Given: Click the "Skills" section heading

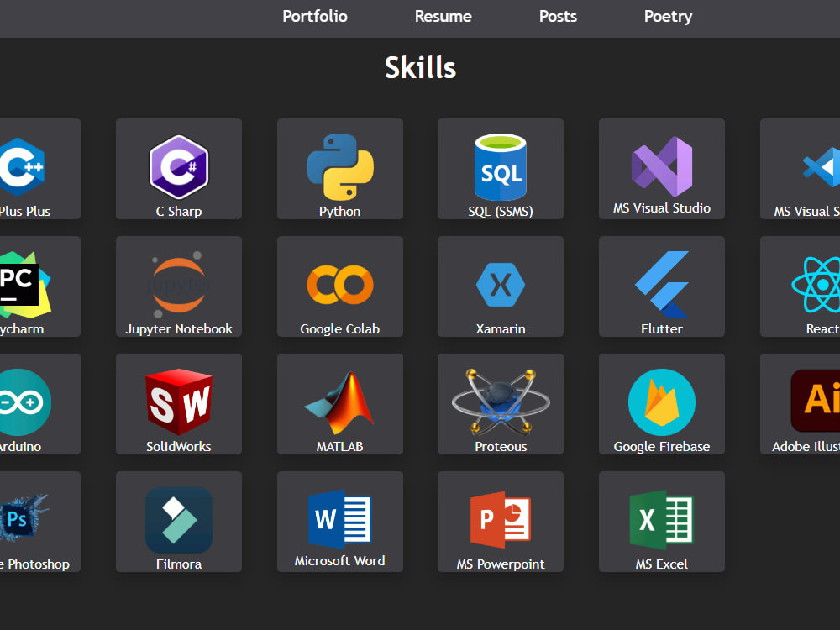Looking at the screenshot, I should tap(420, 68).
